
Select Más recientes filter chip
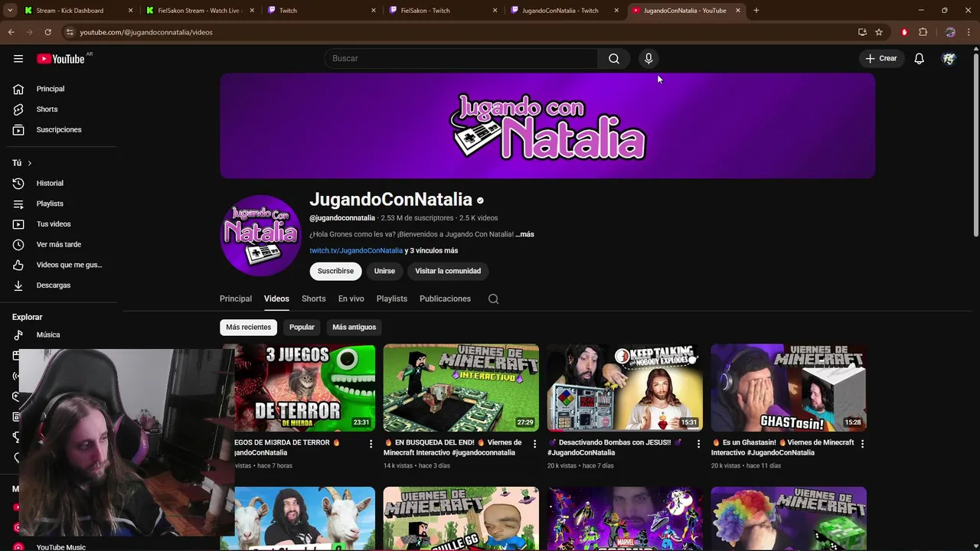248,327
